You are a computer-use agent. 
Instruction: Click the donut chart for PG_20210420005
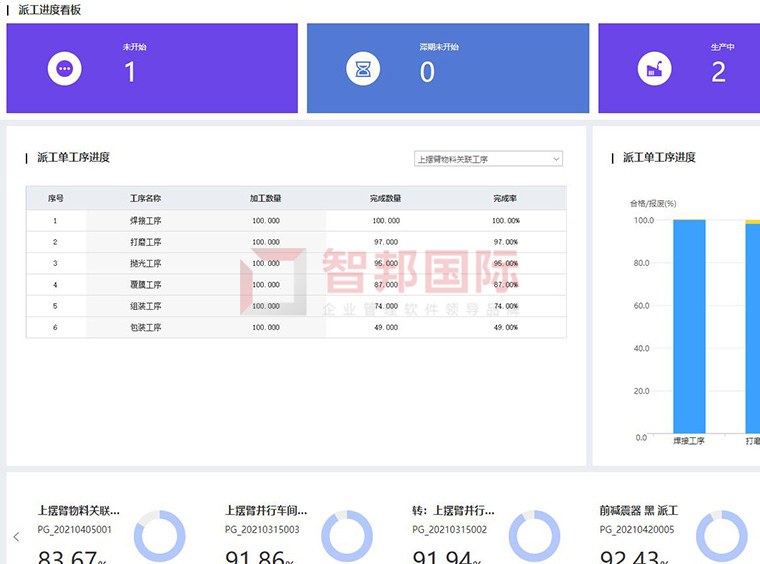(722, 536)
